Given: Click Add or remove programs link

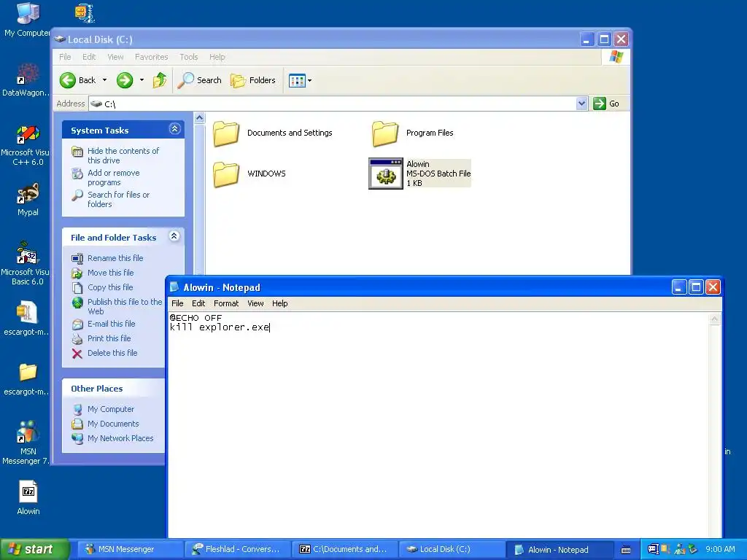Looking at the screenshot, I should pyautogui.click(x=113, y=178).
